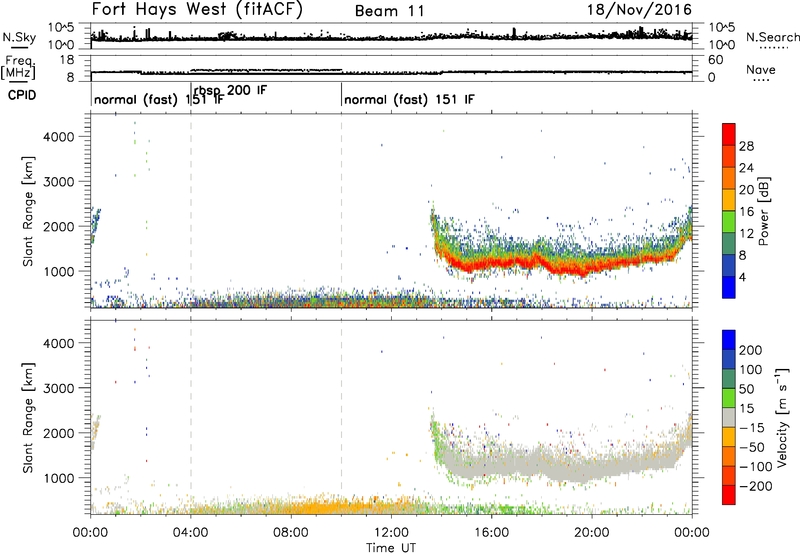Click the "4000" tick of the power panel
This screenshot has width=800, height=554.
[x=59, y=137]
